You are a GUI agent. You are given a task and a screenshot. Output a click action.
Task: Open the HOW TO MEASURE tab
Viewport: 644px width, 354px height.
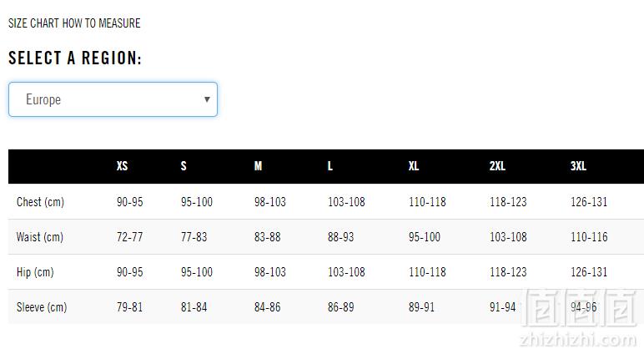coord(102,23)
